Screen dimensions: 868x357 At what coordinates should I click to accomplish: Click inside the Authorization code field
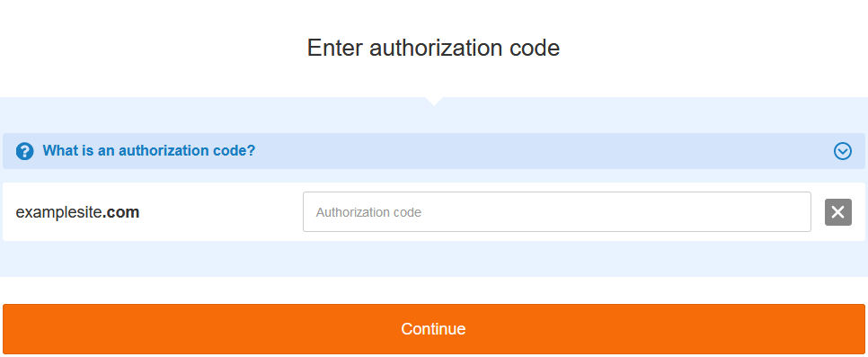[556, 211]
